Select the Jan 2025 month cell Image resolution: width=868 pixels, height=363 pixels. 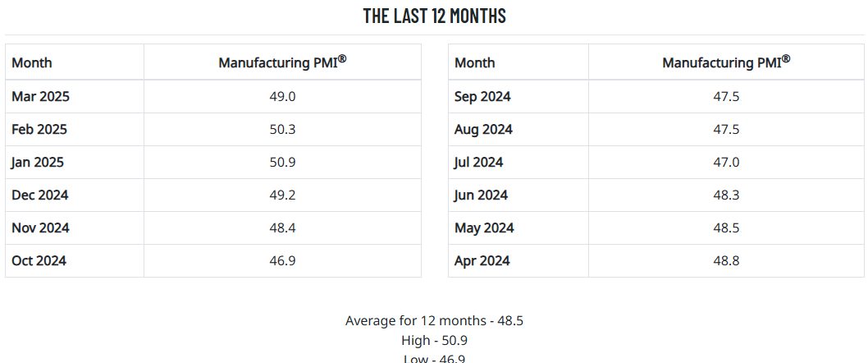point(38,163)
